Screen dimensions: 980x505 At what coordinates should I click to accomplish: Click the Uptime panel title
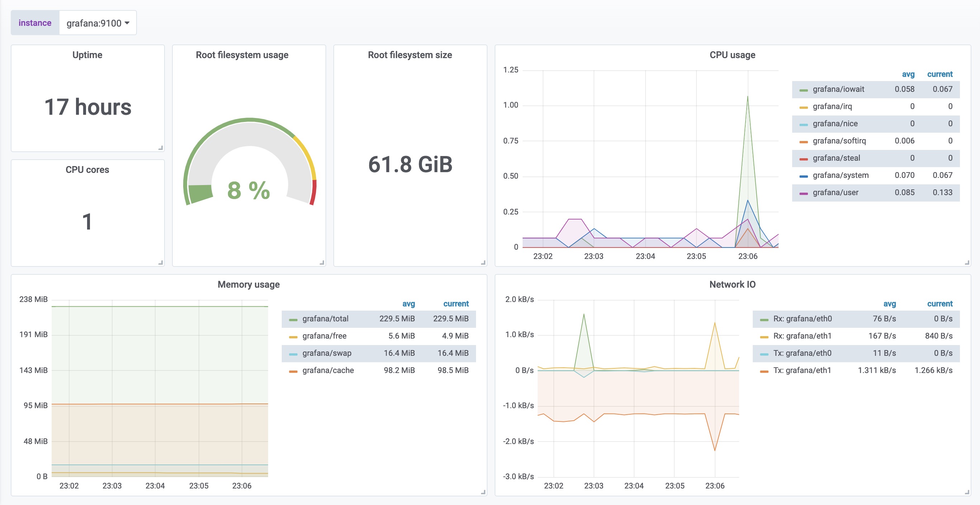87,55
